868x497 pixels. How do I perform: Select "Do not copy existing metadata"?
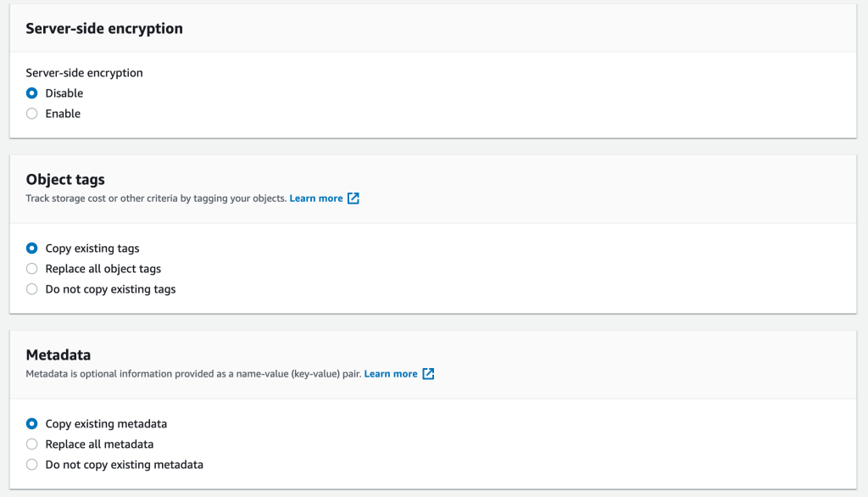point(31,464)
